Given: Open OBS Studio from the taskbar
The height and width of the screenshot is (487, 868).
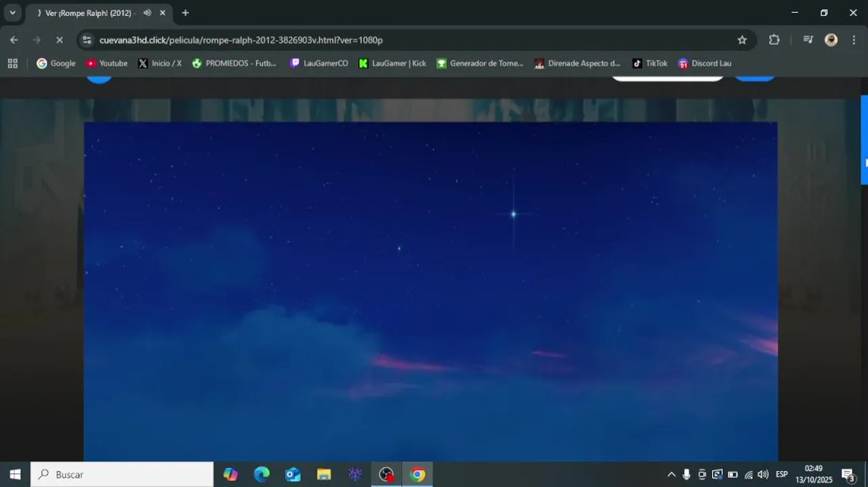Looking at the screenshot, I should tap(386, 474).
